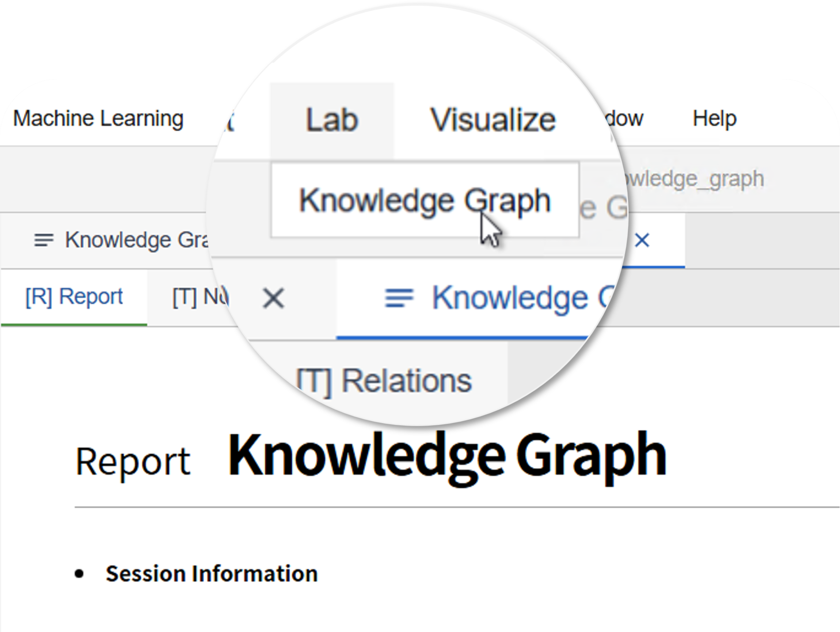Click the cut-off menu left of Lab
This screenshot has width=840, height=632.
[x=229, y=121]
